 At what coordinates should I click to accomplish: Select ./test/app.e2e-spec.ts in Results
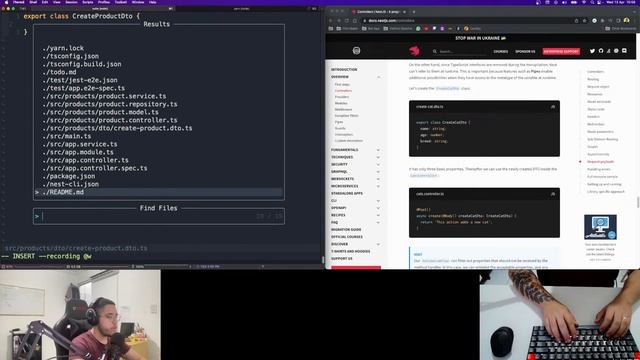84,88
